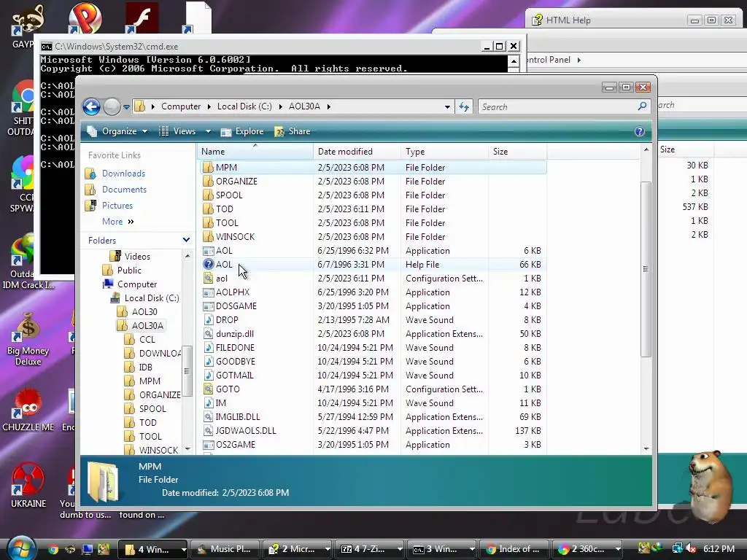This screenshot has width=747, height=560.
Task: Click Explore in the toolbar
Action: (x=242, y=131)
